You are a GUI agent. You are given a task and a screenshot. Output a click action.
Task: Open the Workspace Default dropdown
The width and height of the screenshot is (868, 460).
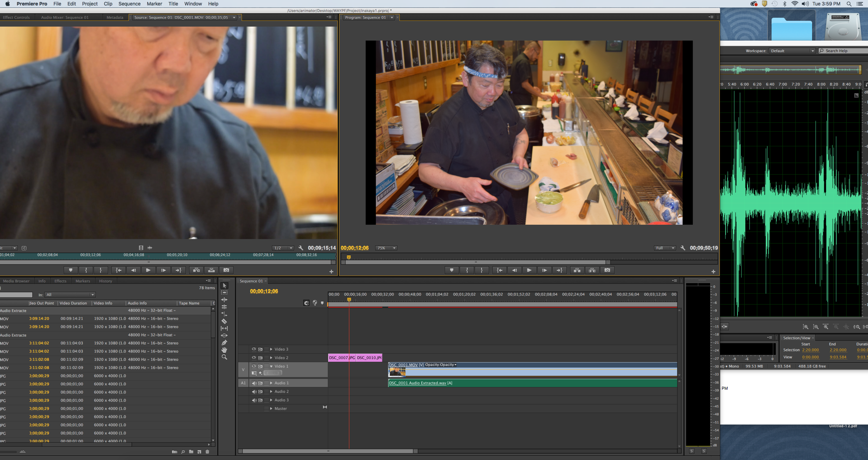[x=792, y=51]
